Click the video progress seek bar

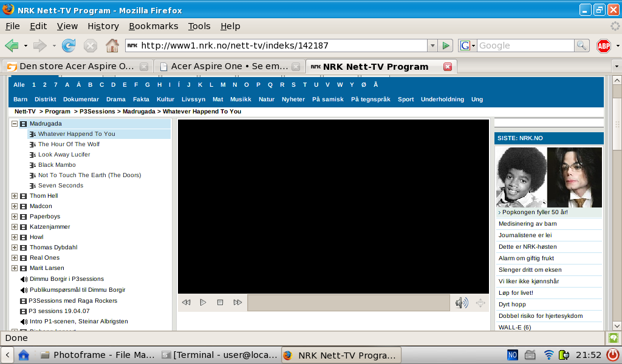pyautogui.click(x=349, y=303)
